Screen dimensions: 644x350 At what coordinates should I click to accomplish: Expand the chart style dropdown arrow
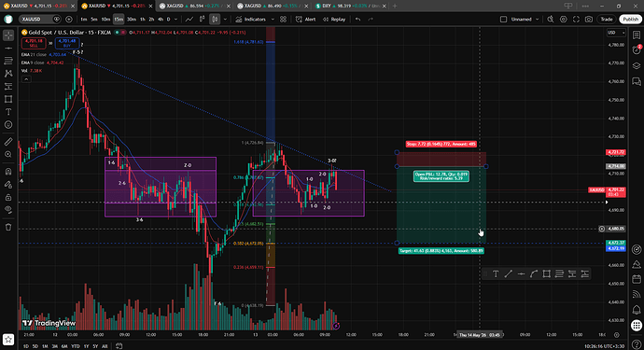click(x=225, y=20)
